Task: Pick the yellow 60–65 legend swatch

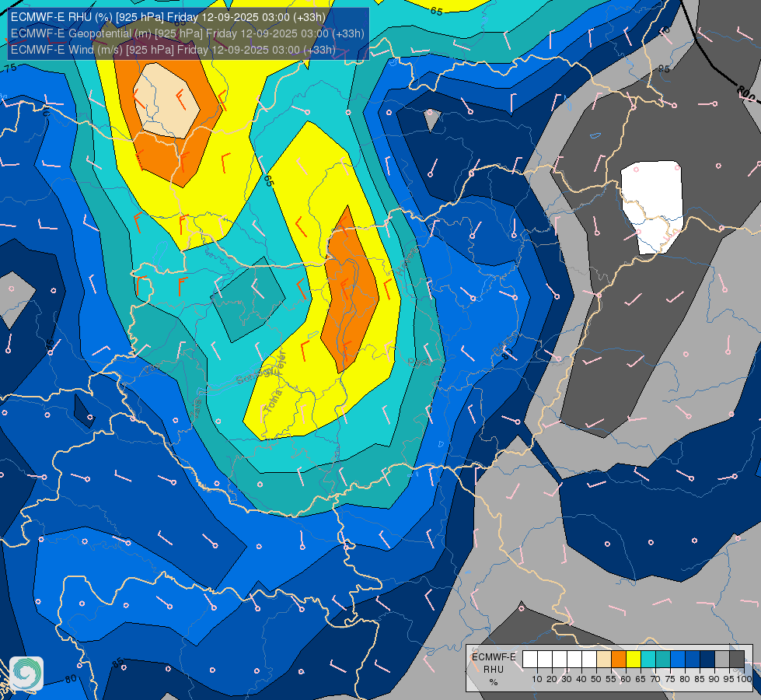Action: [634, 660]
